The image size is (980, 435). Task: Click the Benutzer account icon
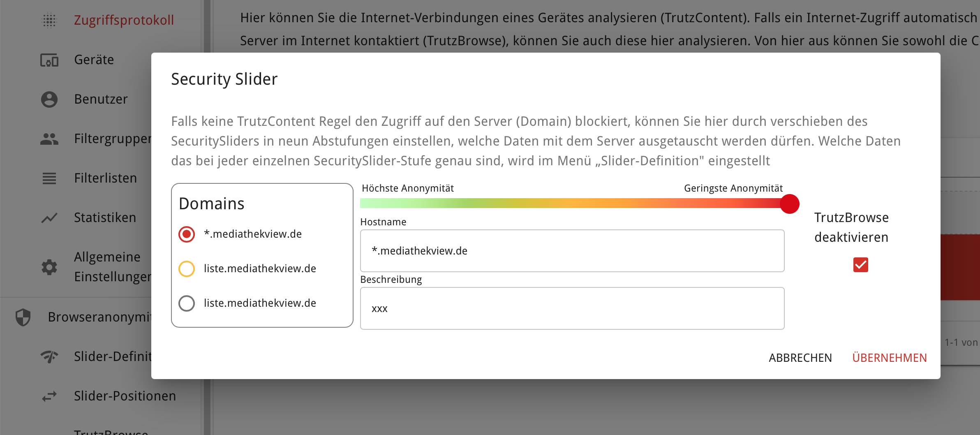(49, 99)
